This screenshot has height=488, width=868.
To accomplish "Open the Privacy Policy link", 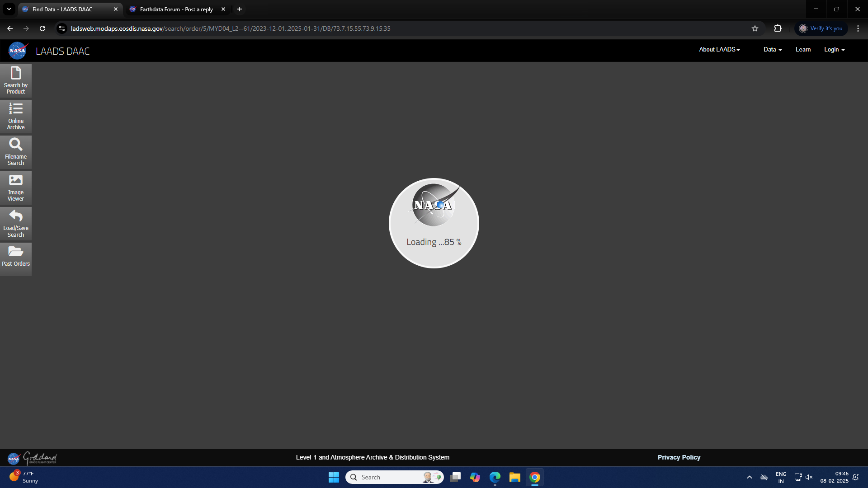I will 679,457.
